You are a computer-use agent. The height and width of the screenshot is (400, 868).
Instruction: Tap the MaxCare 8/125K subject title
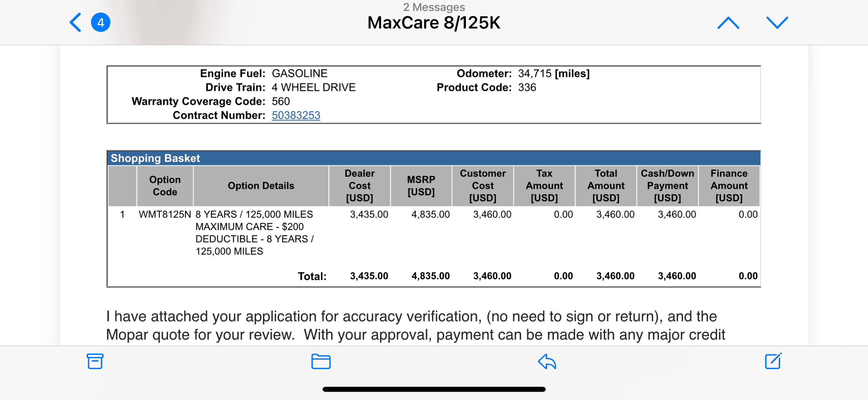[434, 23]
